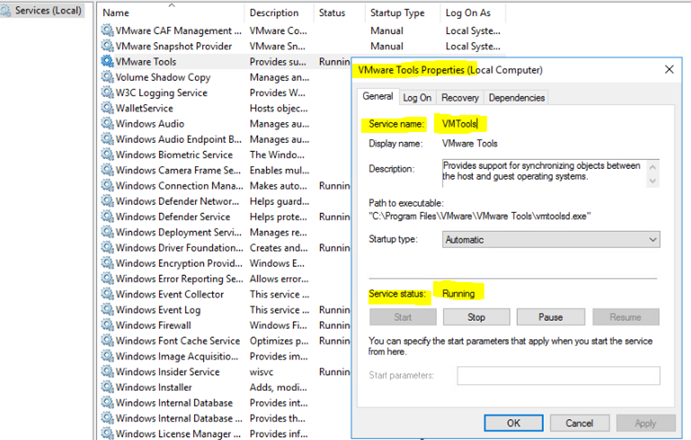Viewport: 691px width, 440px height.
Task: Click the grayed-out Resume button
Action: [x=626, y=317]
